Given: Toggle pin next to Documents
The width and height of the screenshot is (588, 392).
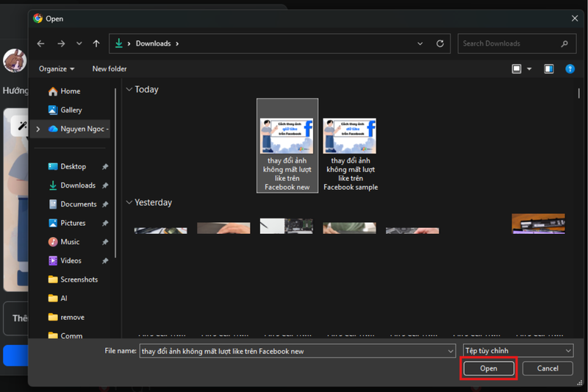Looking at the screenshot, I should tap(105, 204).
